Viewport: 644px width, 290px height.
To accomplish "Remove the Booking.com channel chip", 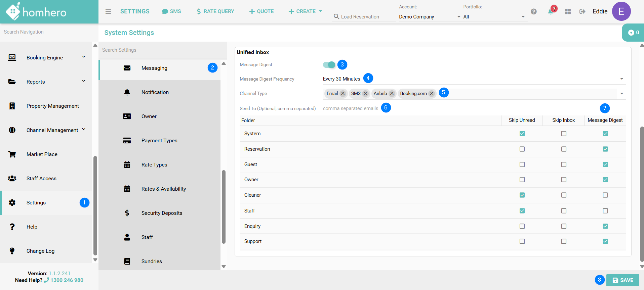I will (432, 94).
